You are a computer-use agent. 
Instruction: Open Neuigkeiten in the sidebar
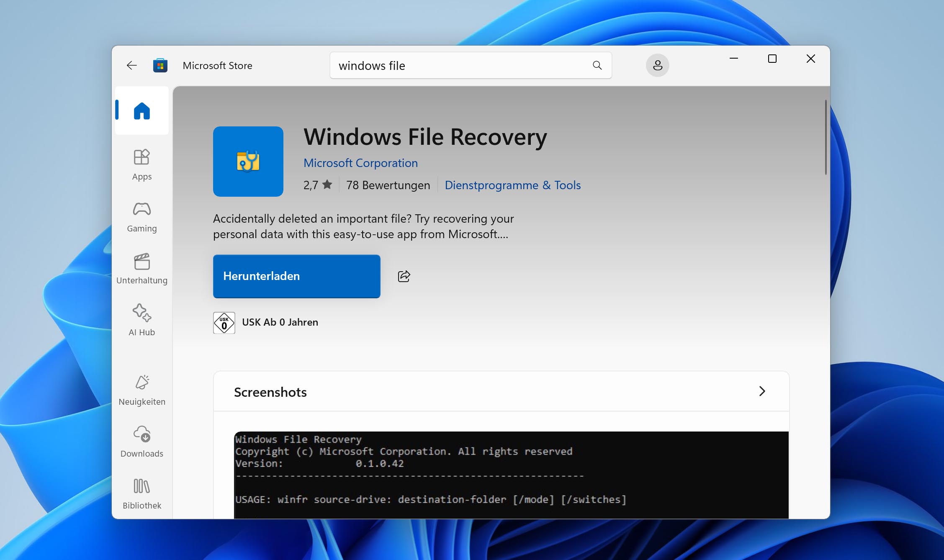click(x=142, y=390)
